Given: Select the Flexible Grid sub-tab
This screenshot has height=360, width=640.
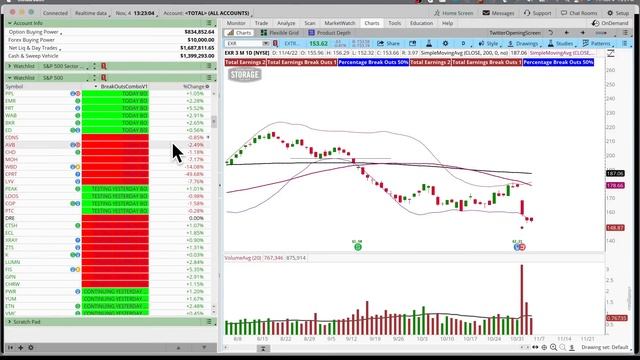Looking at the screenshot, I should (x=280, y=33).
